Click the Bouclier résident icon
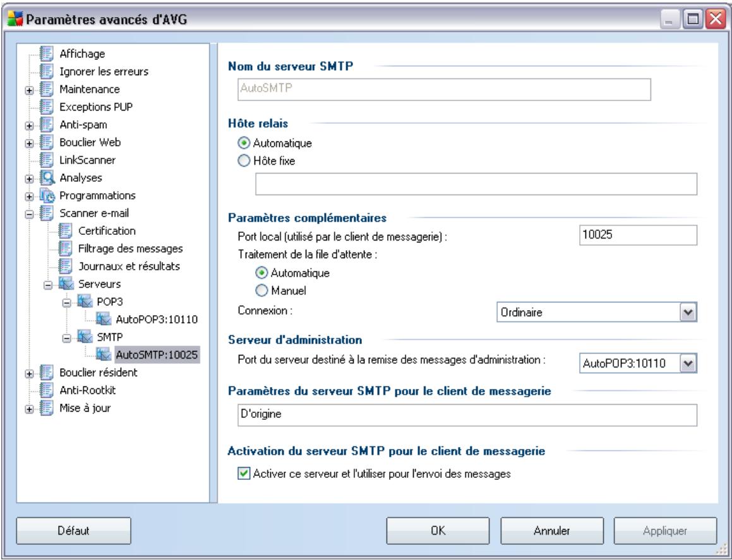This screenshot has width=732, height=560. 47,372
